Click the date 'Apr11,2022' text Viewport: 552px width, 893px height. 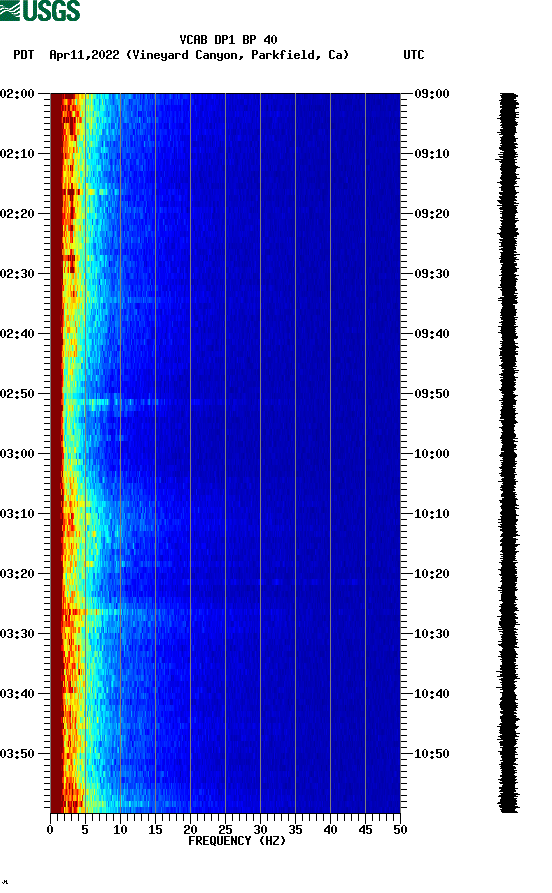(84, 55)
